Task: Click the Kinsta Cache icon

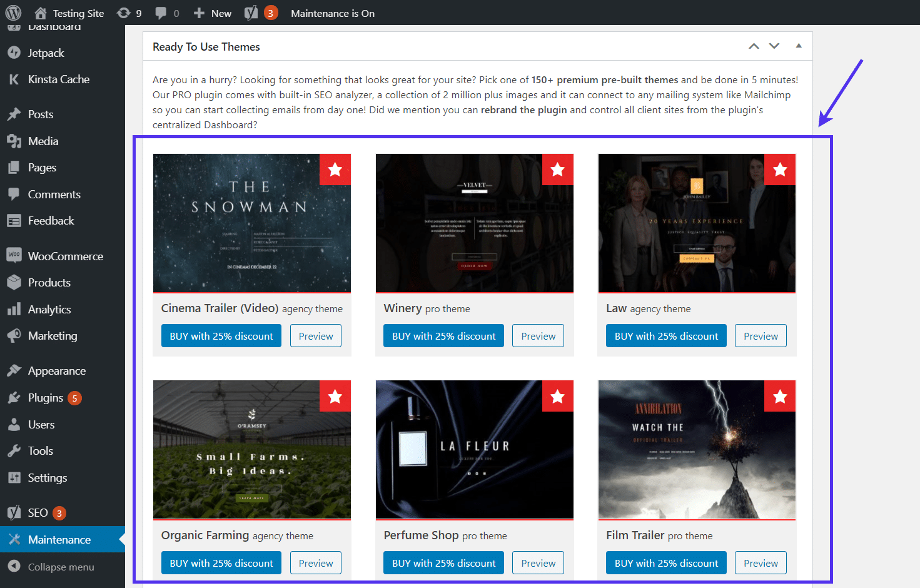Action: 13,79
